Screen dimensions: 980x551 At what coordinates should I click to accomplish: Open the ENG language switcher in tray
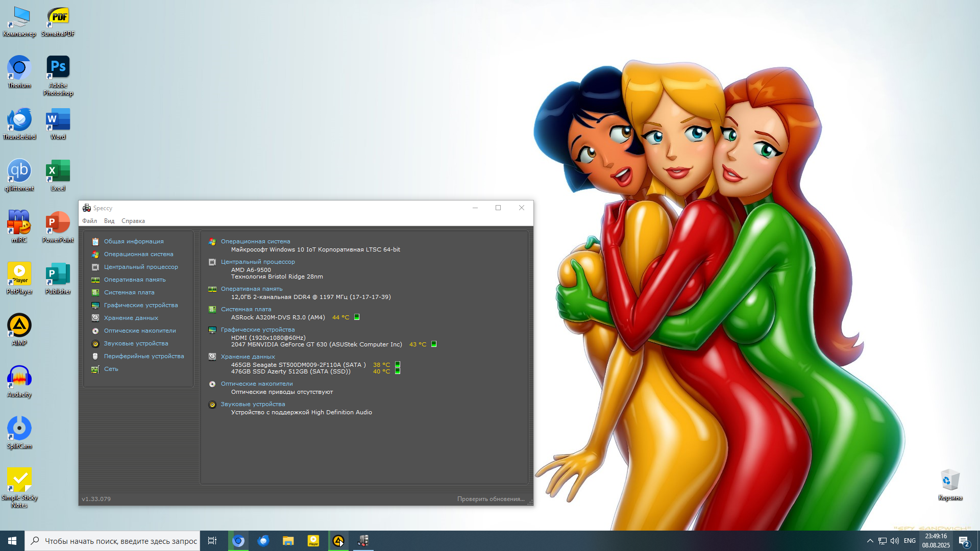point(910,541)
